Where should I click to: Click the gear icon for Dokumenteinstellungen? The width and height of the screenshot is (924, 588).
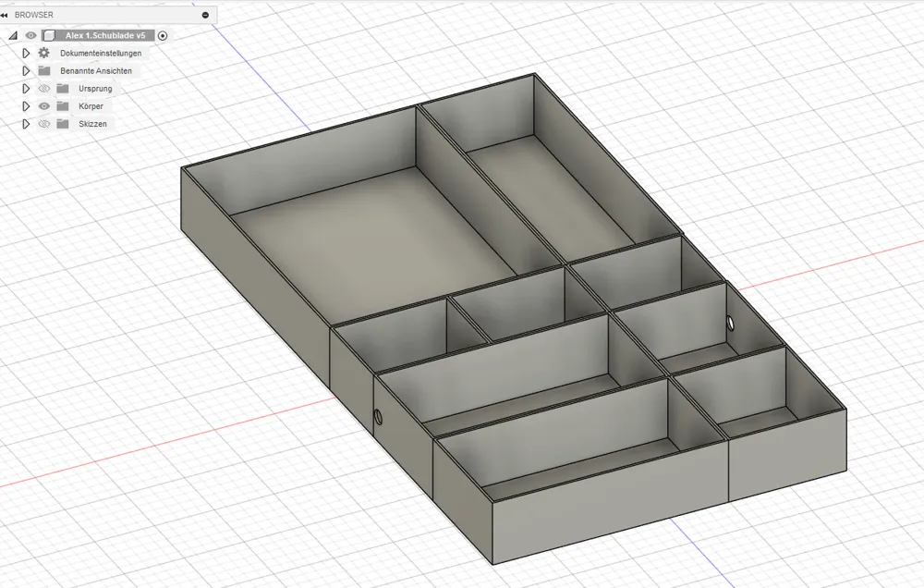pyautogui.click(x=44, y=53)
